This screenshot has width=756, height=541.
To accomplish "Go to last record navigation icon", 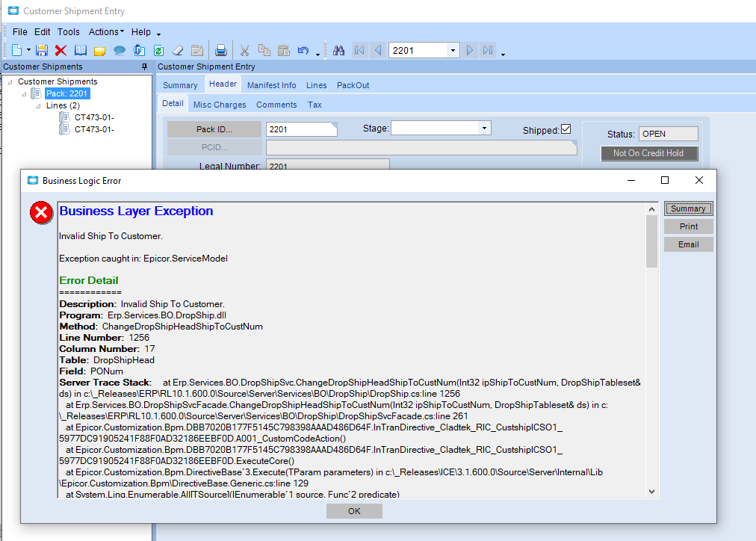I will point(488,50).
